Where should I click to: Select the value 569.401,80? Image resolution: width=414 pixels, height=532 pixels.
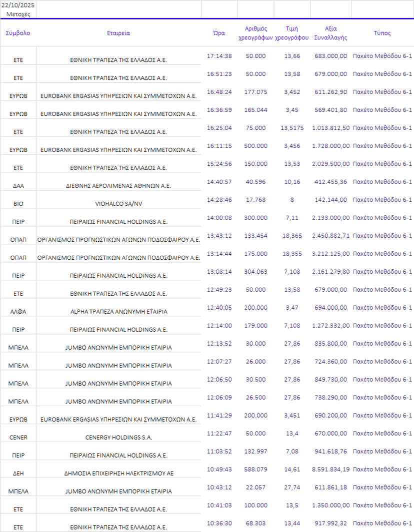click(x=331, y=110)
